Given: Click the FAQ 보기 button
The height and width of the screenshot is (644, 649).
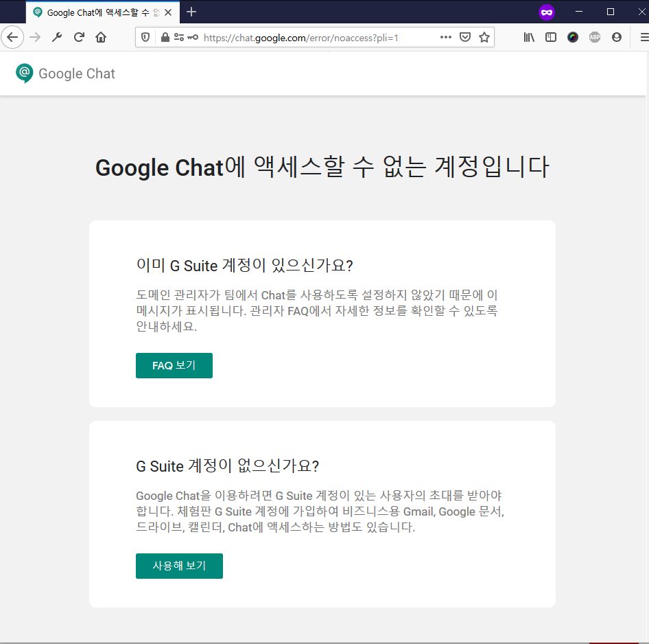Looking at the screenshot, I should click(174, 365).
